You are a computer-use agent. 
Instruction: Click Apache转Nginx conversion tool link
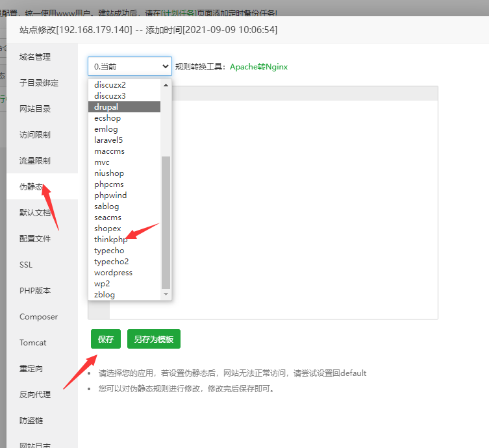(258, 67)
